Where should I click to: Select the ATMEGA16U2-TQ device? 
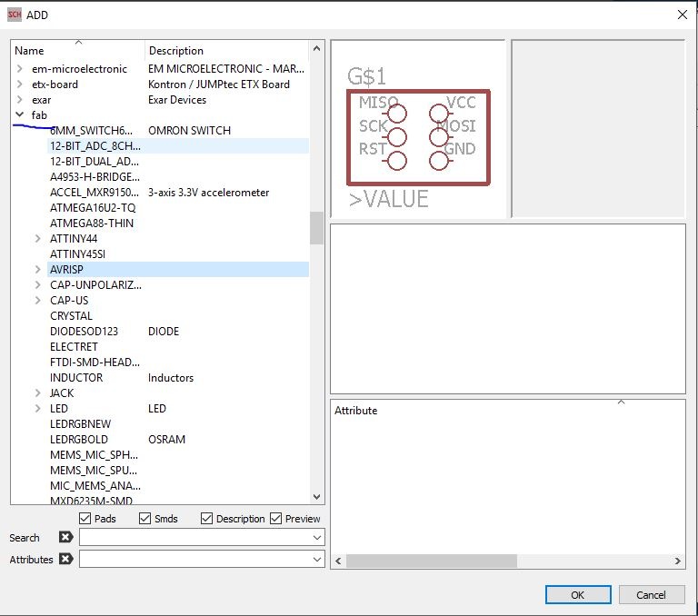tap(93, 208)
